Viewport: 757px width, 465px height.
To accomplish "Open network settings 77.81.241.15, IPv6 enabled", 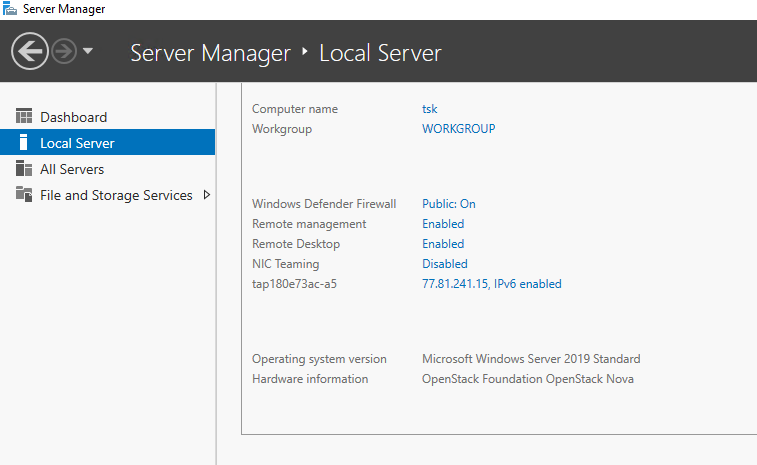I will (x=492, y=284).
